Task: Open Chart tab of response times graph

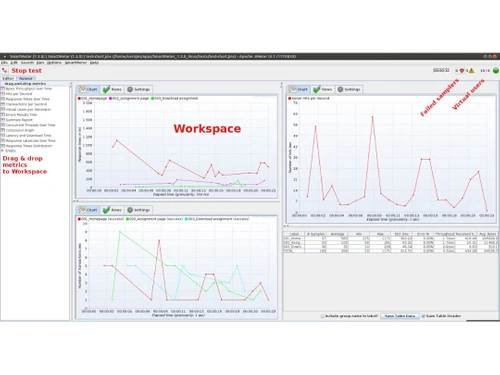Action: point(88,89)
